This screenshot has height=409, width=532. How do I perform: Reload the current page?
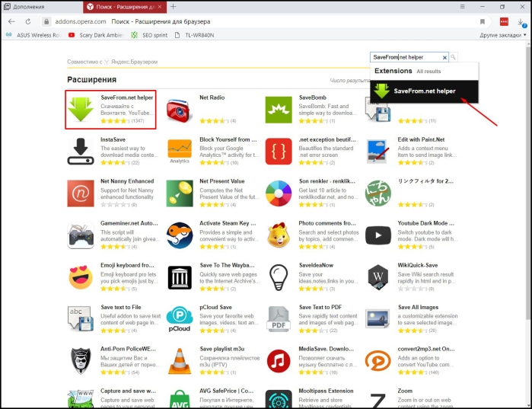[28, 21]
